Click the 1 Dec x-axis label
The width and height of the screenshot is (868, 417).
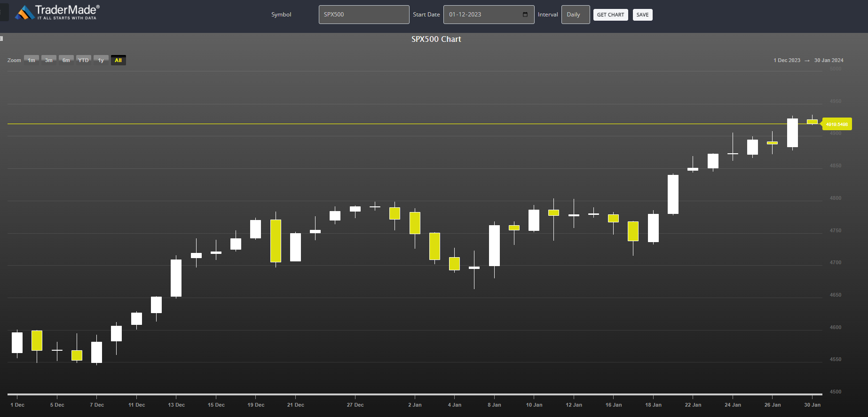pyautogui.click(x=17, y=405)
